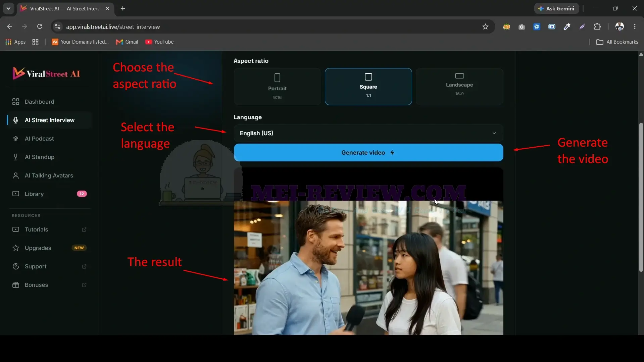This screenshot has width=644, height=362.
Task: Select AI Street Interview in sidebar
Action: [49, 120]
